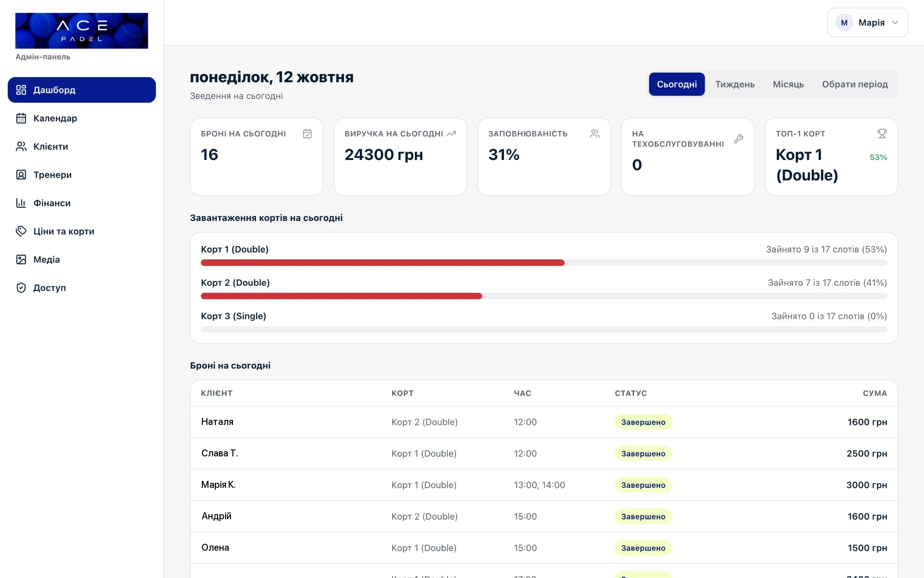
Task: Open the Обрати період picker
Action: [855, 84]
